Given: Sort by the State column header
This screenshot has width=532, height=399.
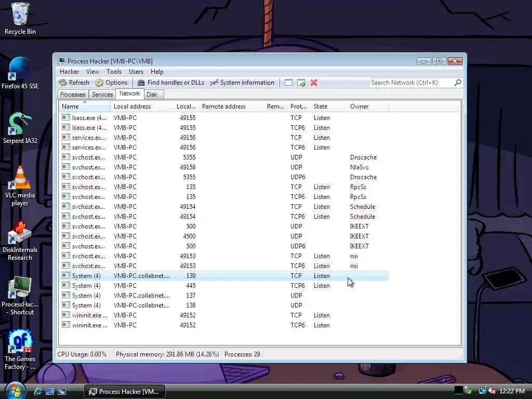Looking at the screenshot, I should click(329, 106).
